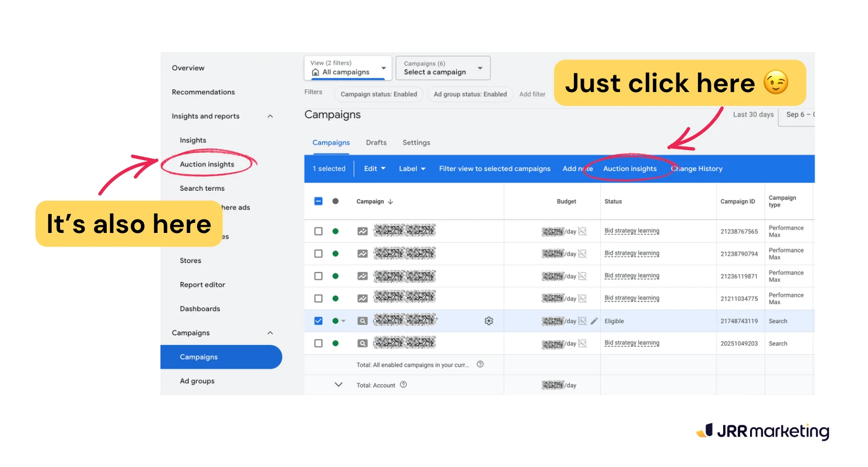The width and height of the screenshot is (868, 467).
Task: Click Change History in the blue action bar
Action: click(x=696, y=168)
